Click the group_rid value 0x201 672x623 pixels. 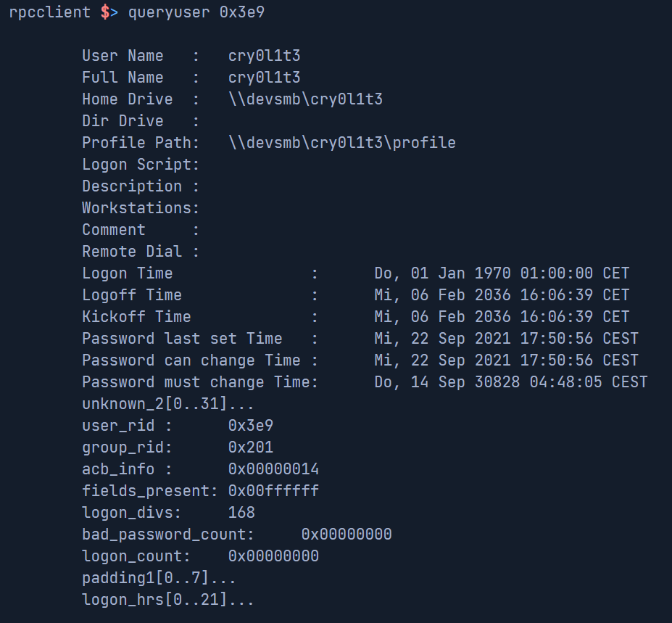coord(251,447)
